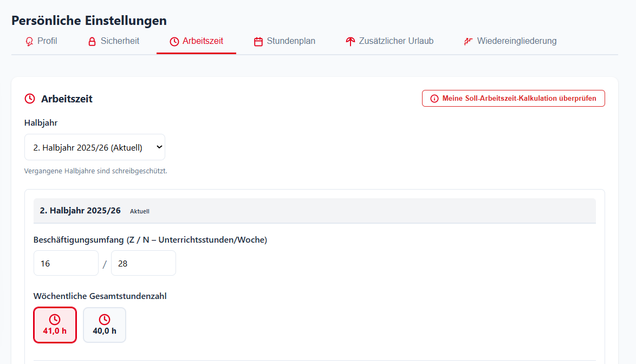The height and width of the screenshot is (364, 636).
Task: Check Meine Soll-Arbeitszeit-Kalkulation überprüfen
Action: point(513,99)
